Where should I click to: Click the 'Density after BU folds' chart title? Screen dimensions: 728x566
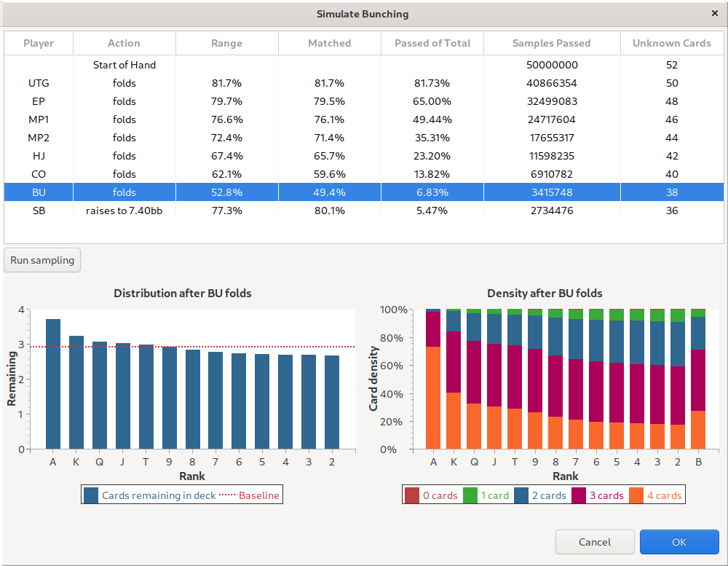545,294
